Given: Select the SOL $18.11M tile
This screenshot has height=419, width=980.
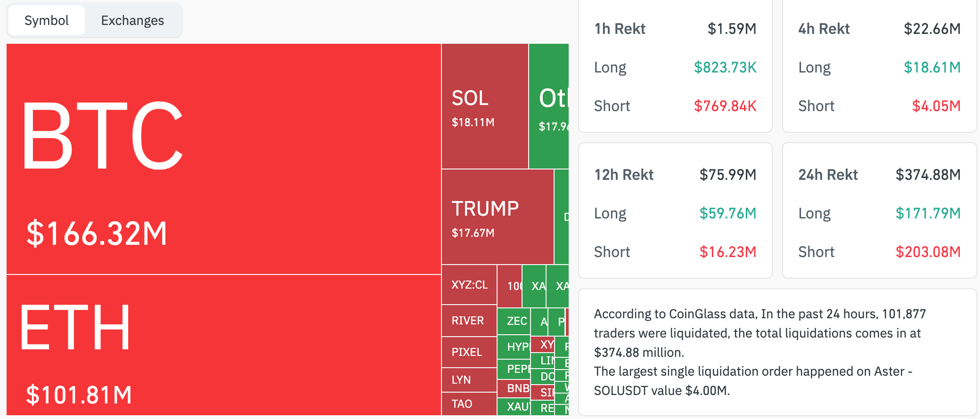Looking at the screenshot, I should pyautogui.click(x=484, y=106).
